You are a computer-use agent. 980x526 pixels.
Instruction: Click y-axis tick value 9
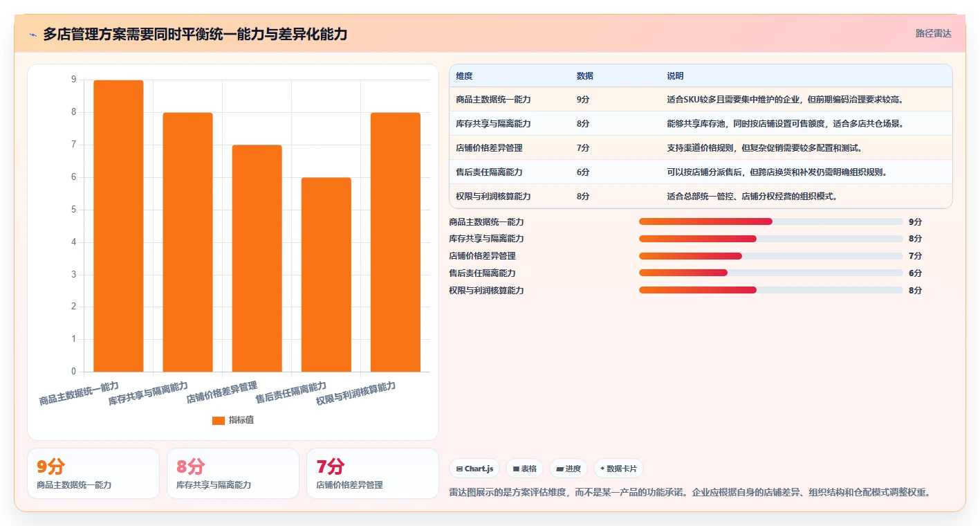(74, 80)
